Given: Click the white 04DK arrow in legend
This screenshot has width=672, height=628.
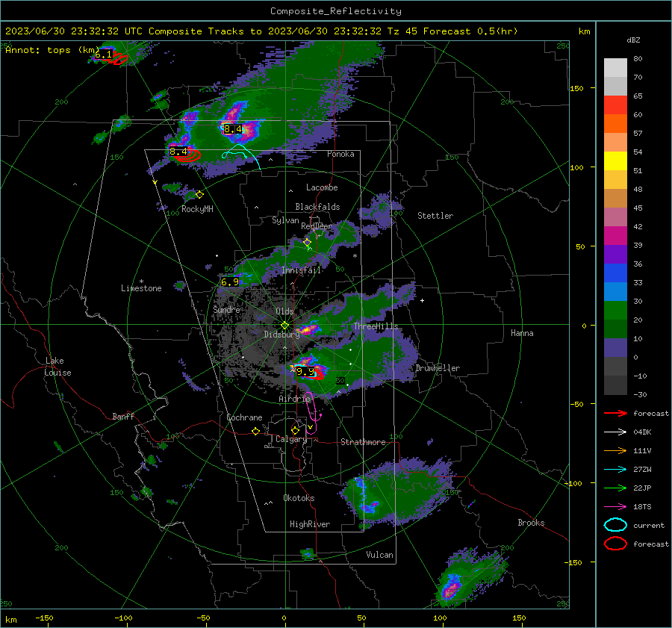Looking at the screenshot, I should [615, 432].
